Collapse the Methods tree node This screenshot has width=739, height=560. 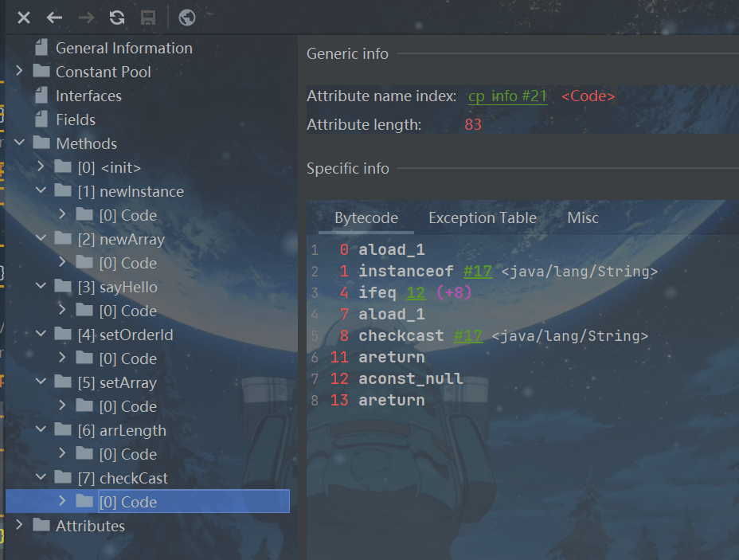click(x=20, y=143)
